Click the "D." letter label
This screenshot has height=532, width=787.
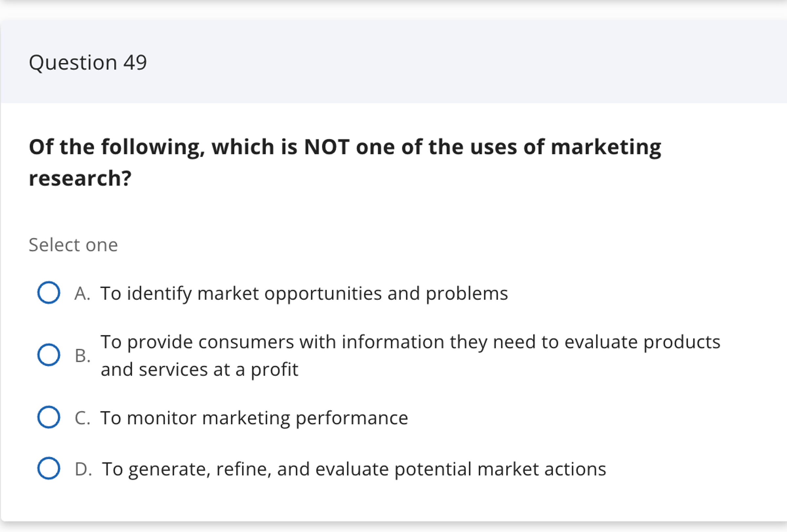pyautogui.click(x=83, y=469)
